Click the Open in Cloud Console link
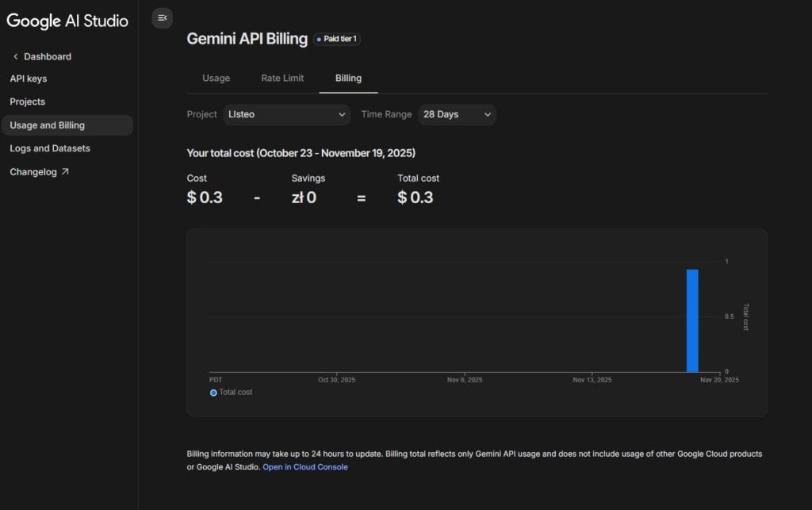This screenshot has width=812, height=510. coord(304,467)
